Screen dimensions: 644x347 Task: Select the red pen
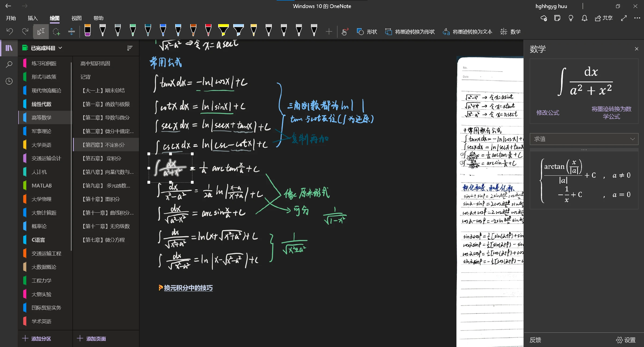[x=208, y=30]
